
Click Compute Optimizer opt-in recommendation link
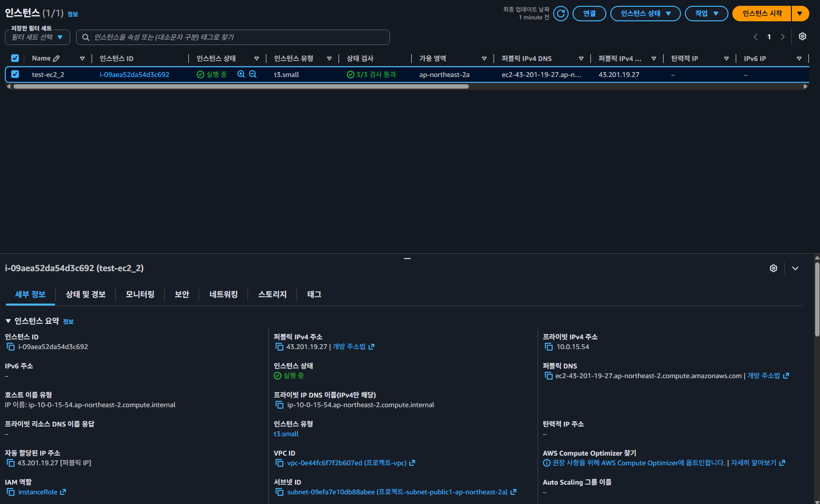point(639,463)
